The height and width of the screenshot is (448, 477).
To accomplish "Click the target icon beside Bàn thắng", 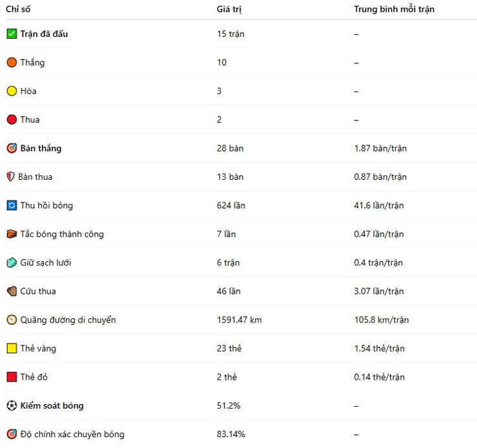I will [12, 148].
